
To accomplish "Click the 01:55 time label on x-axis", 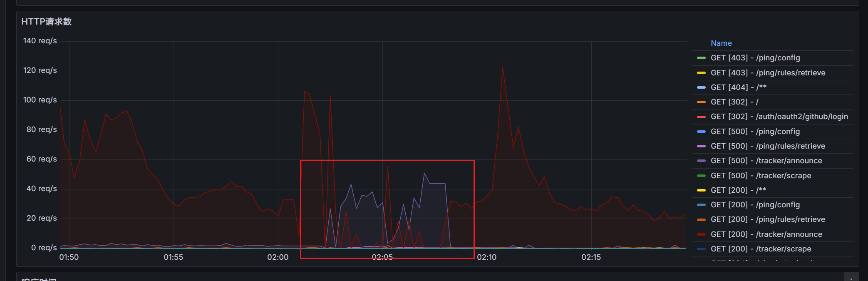I will 173,257.
